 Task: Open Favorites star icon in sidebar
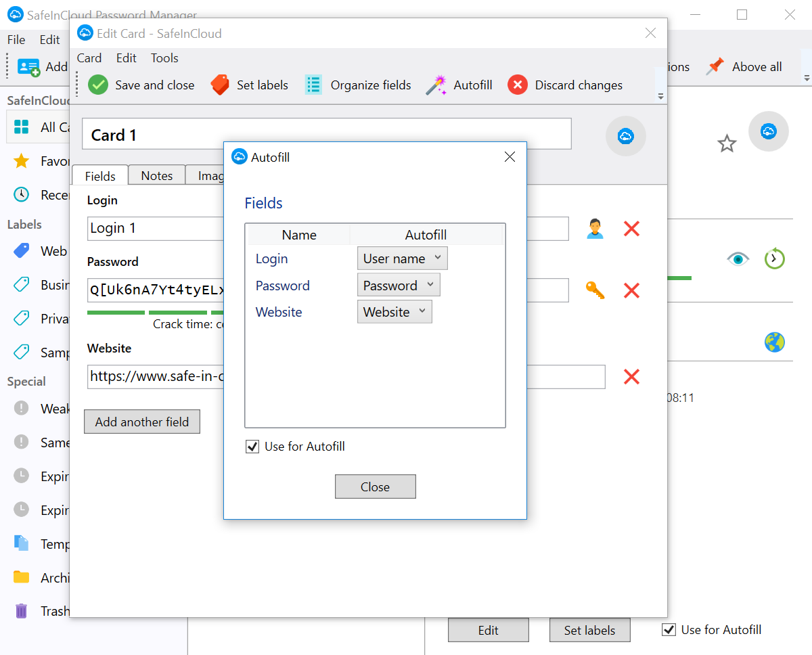pos(22,161)
